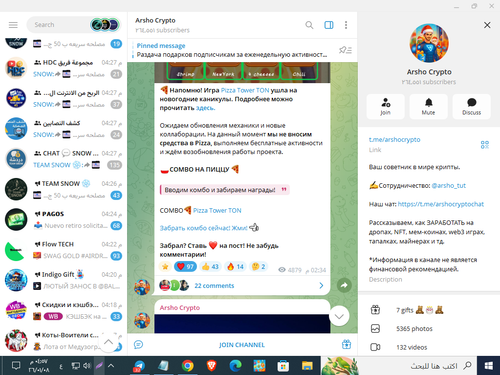Click JOIN CHANNEL at the bottom

[x=242, y=345]
